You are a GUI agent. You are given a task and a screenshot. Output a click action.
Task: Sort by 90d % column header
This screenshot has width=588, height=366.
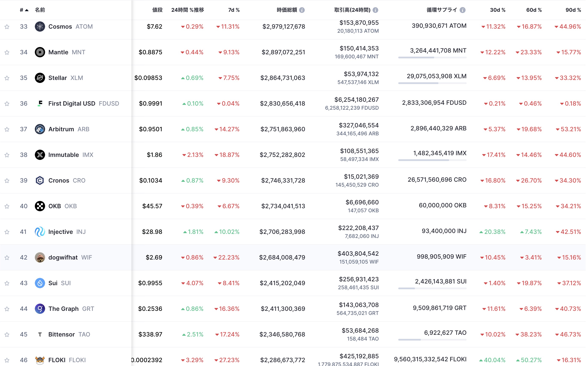573,10
